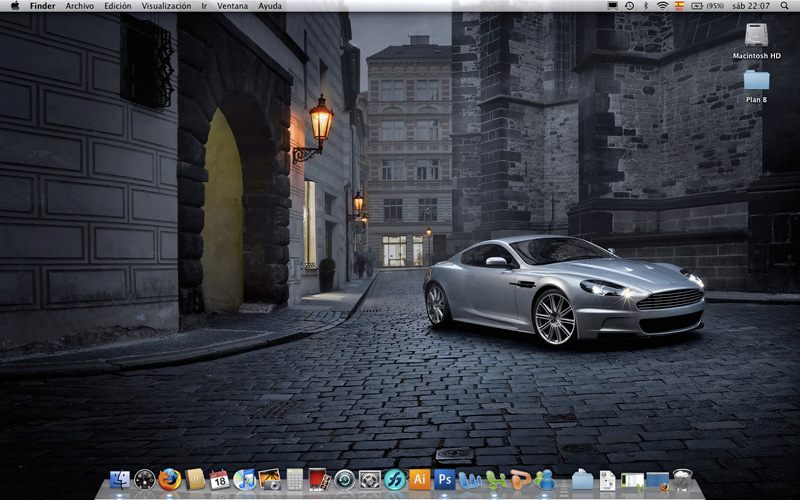Select the Macintosh HD drive icon

(x=757, y=35)
